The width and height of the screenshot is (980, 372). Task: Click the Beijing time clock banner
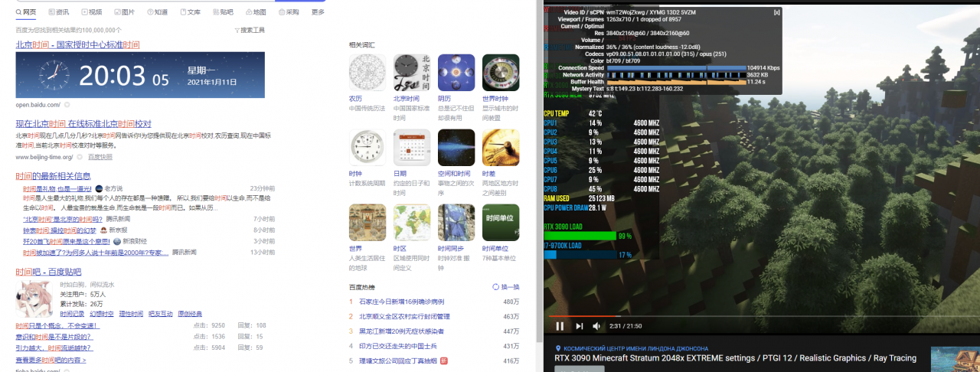pyautogui.click(x=140, y=75)
